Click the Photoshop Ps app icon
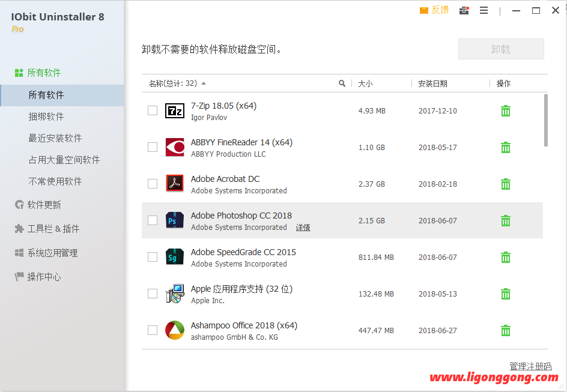This screenshot has width=567, height=392. point(175,220)
